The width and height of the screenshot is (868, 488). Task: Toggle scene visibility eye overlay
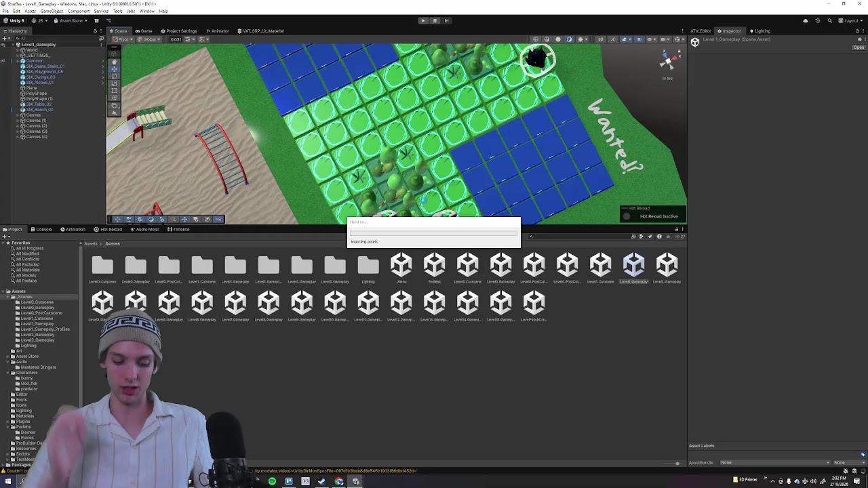pos(639,39)
